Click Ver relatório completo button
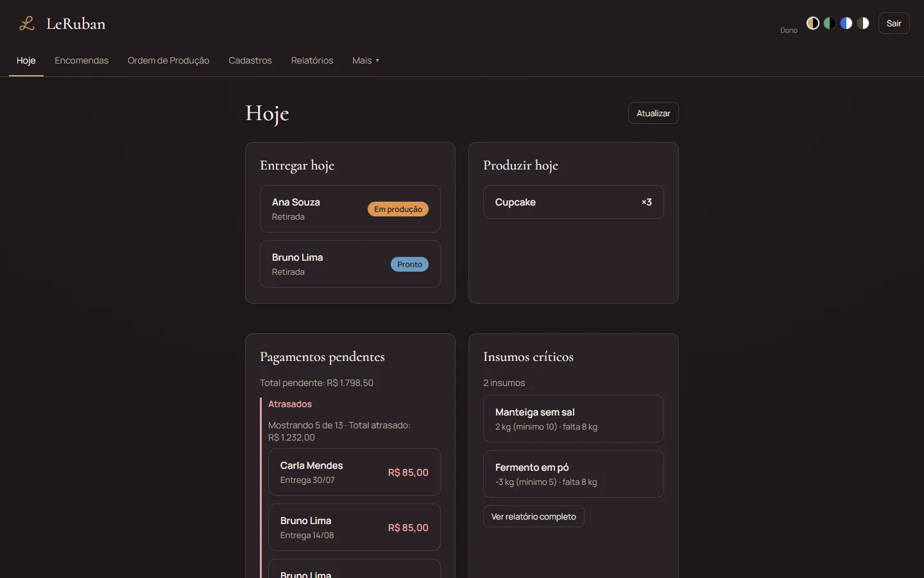This screenshot has width=924, height=578. [x=534, y=516]
